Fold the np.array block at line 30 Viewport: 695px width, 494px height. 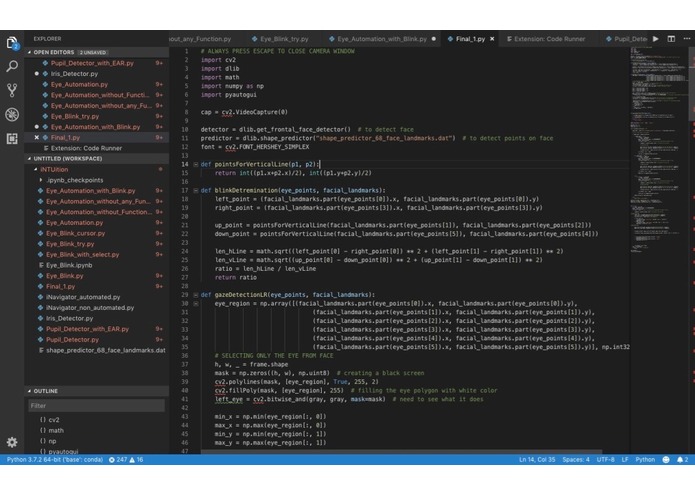click(x=195, y=303)
